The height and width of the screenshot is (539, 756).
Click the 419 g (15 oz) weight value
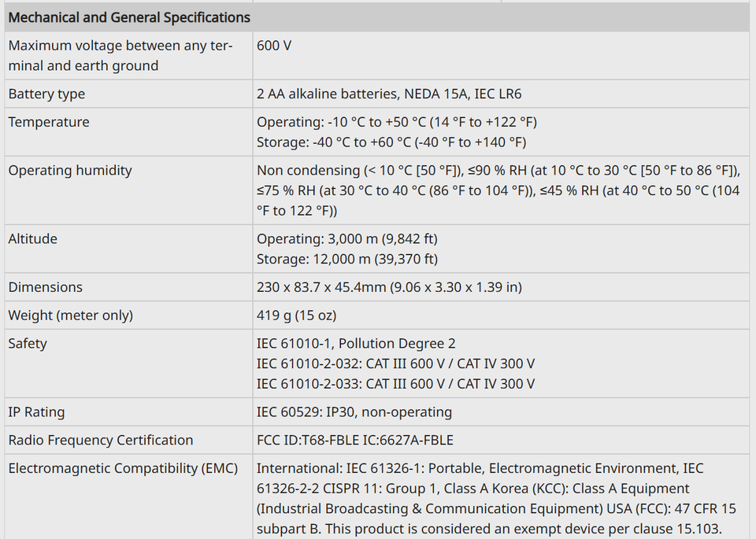tap(296, 315)
